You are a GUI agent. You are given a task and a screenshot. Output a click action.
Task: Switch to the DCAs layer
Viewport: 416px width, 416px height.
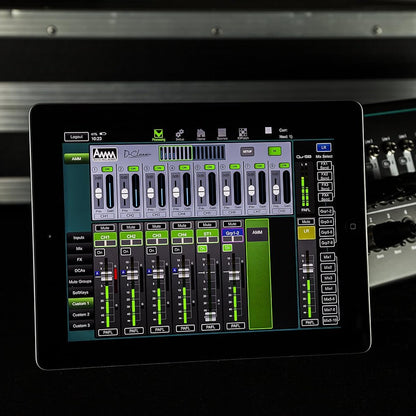point(80,270)
